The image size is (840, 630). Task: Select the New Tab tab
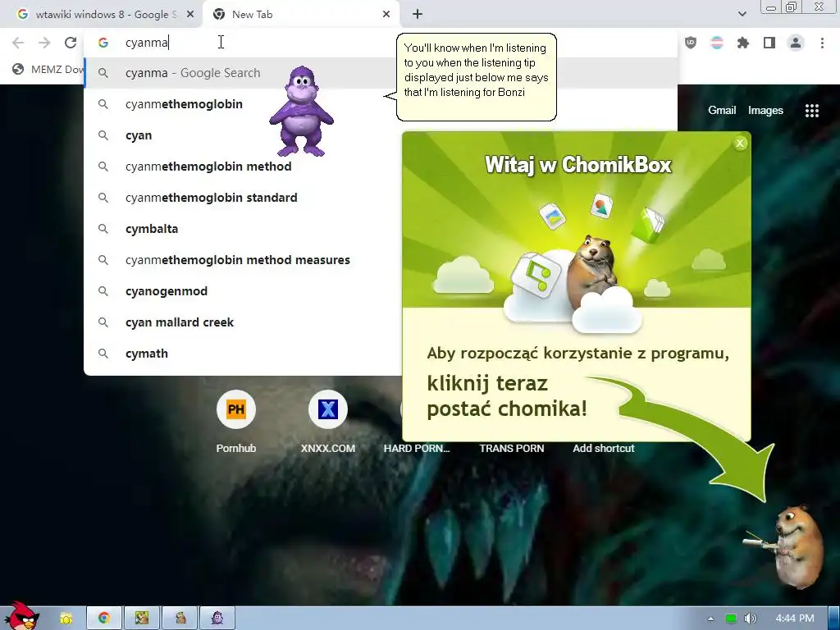click(300, 15)
